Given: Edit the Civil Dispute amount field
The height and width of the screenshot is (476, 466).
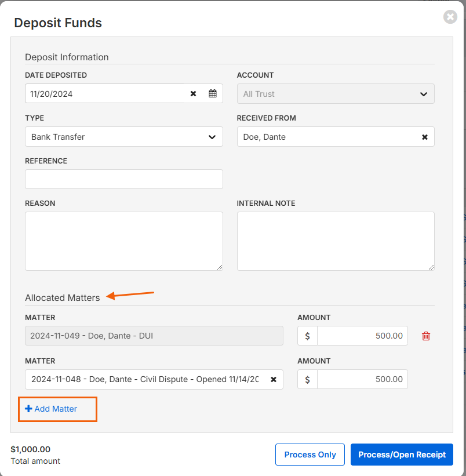Looking at the screenshot, I should [x=362, y=379].
